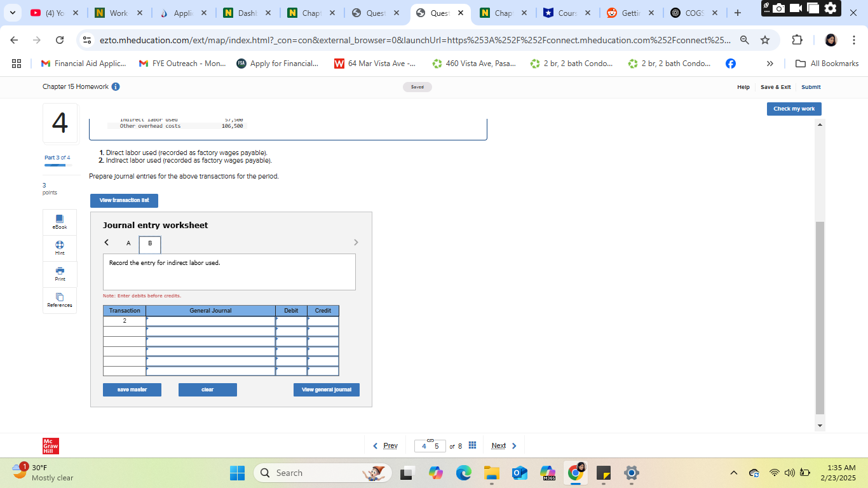Launch Microsoft Edge from the taskbar
This screenshot has height=488, width=868.
pyautogui.click(x=463, y=473)
